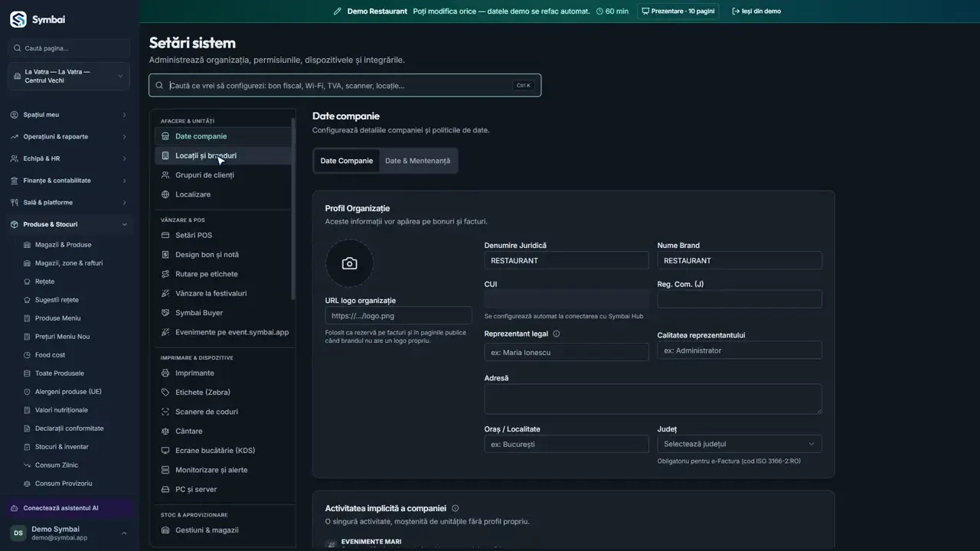Expand the Spațiul meu section
This screenshot has width=980, height=551.
[x=69, y=115]
